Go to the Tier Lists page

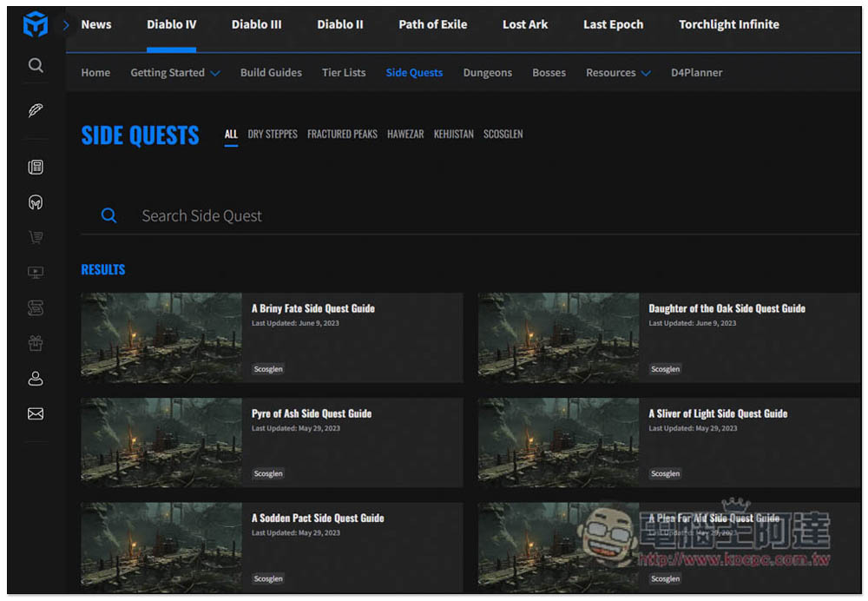click(344, 73)
